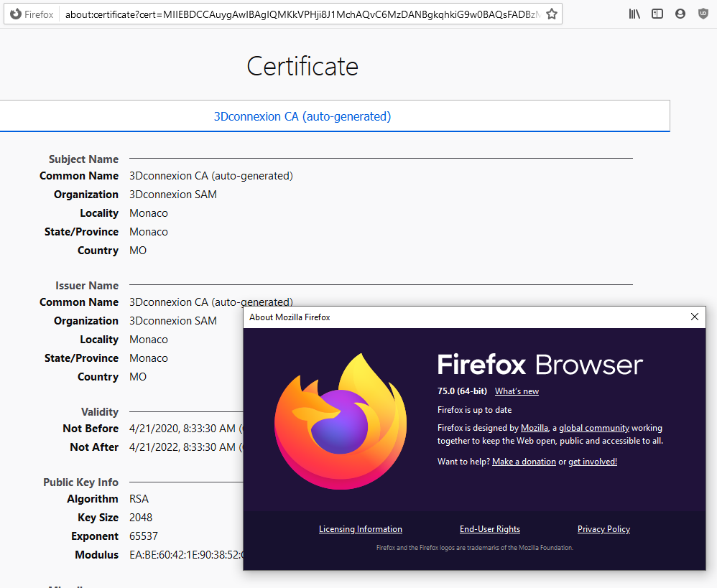The image size is (717, 588).
Task: Select Key Size value 2048
Action: [141, 518]
